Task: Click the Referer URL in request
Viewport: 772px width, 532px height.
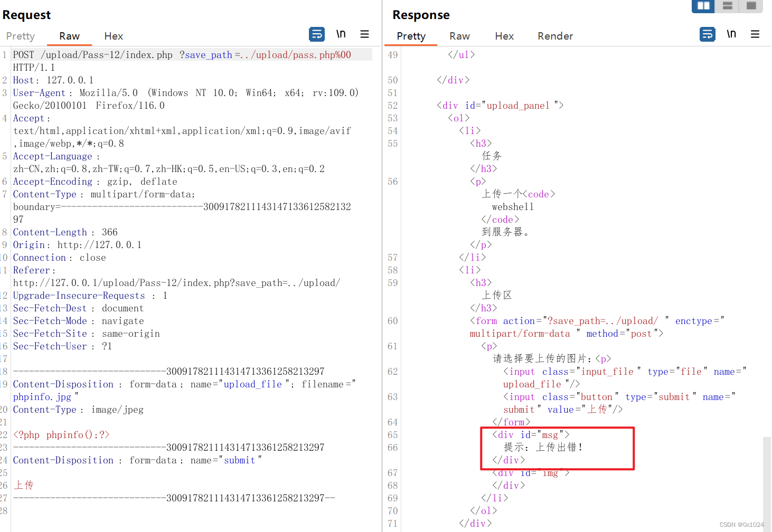Action: tap(177, 283)
